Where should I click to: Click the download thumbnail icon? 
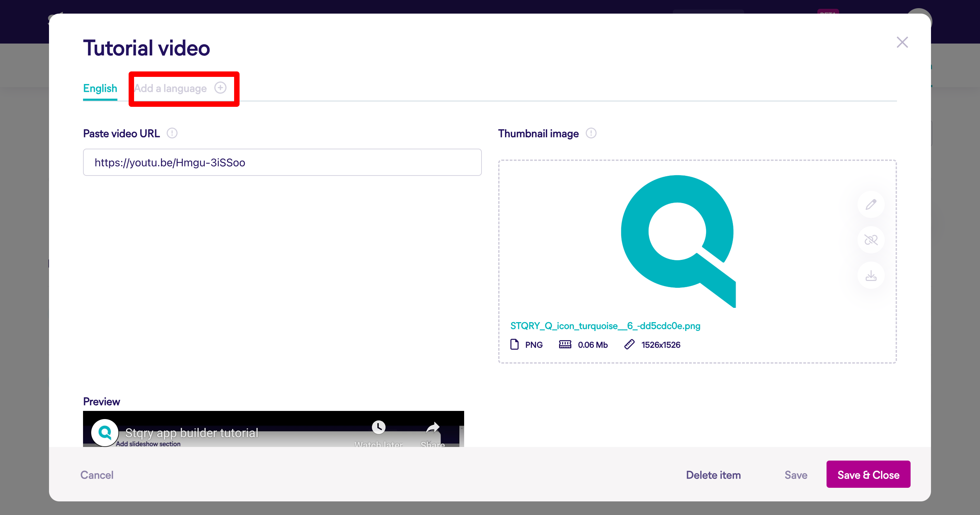click(871, 276)
